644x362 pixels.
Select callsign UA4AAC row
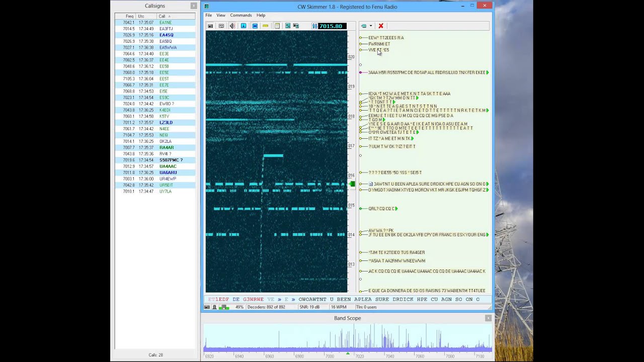point(155,166)
